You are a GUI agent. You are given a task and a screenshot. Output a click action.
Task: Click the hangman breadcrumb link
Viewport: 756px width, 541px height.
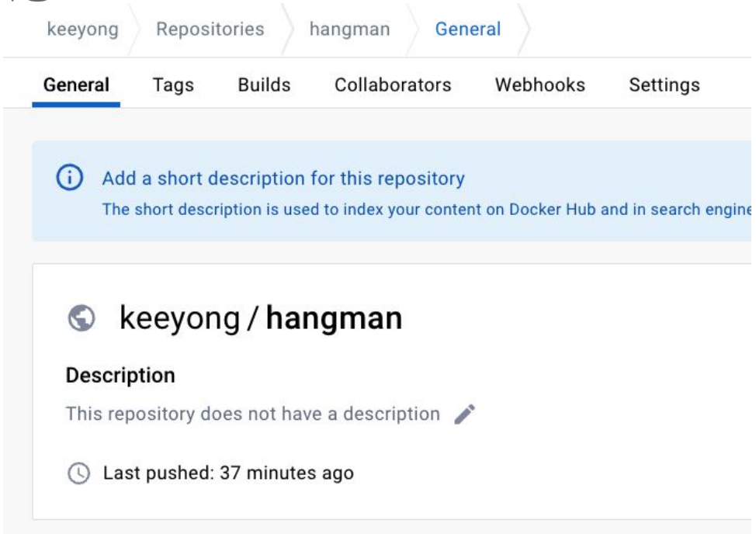pos(349,29)
